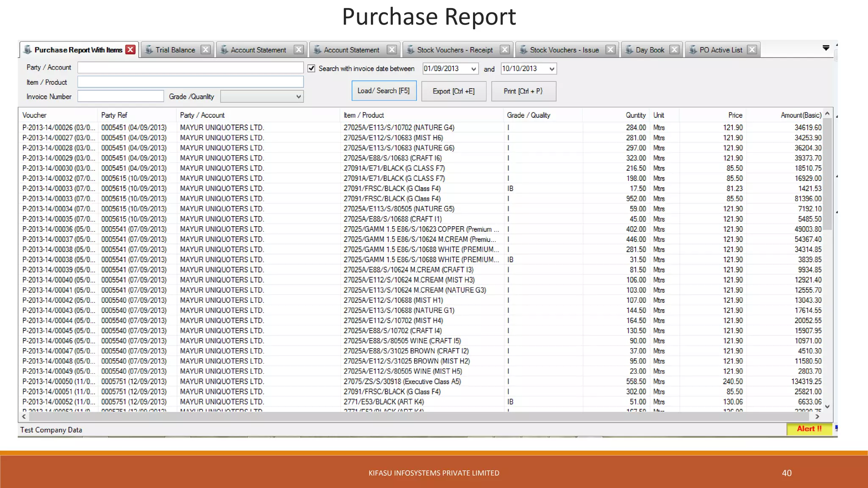Click the horizontal scroll left arrow
868x488 pixels.
(24, 416)
